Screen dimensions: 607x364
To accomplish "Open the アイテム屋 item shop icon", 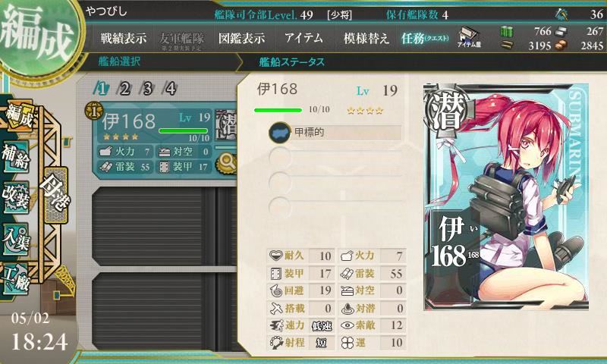I will pyautogui.click(x=469, y=37).
